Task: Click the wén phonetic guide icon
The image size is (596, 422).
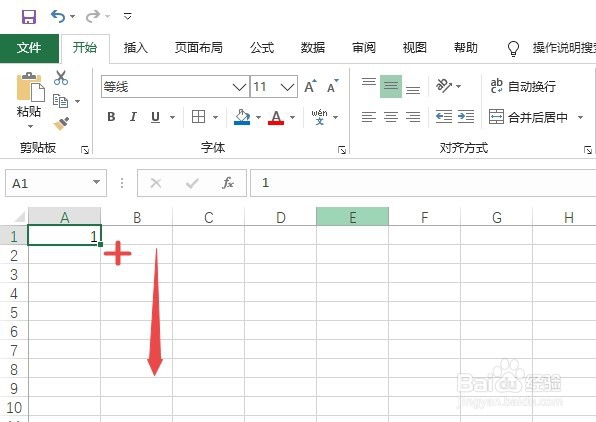Action: (x=319, y=117)
